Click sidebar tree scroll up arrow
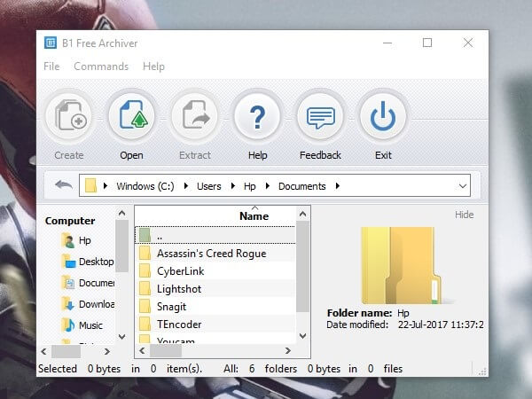 click(121, 214)
